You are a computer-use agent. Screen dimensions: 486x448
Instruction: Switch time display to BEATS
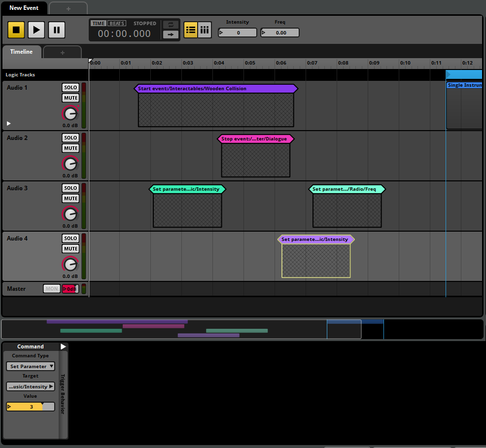click(117, 23)
